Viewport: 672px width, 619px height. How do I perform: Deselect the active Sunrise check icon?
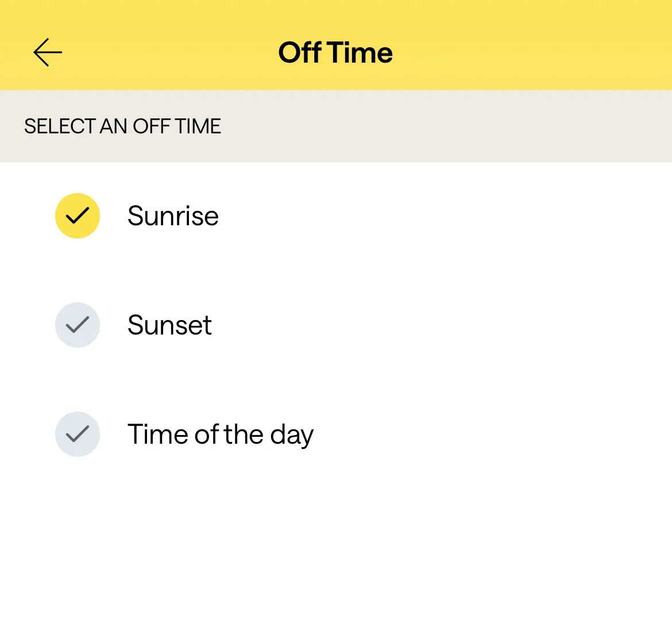pyautogui.click(x=78, y=216)
